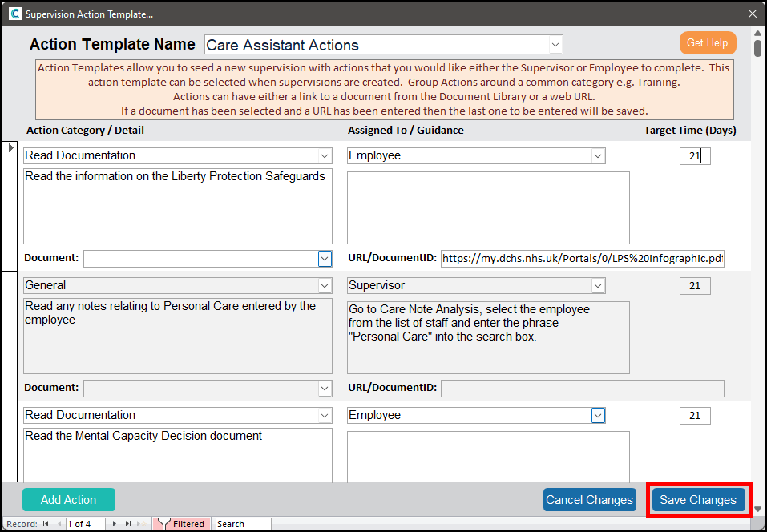Click the new blank record icon
Screen dimensions: 767x532
click(x=141, y=524)
